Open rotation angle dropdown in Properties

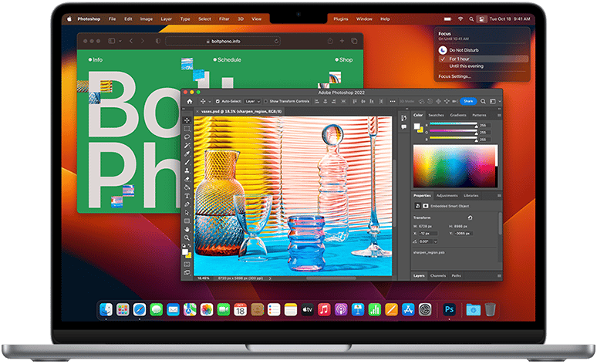436,241
